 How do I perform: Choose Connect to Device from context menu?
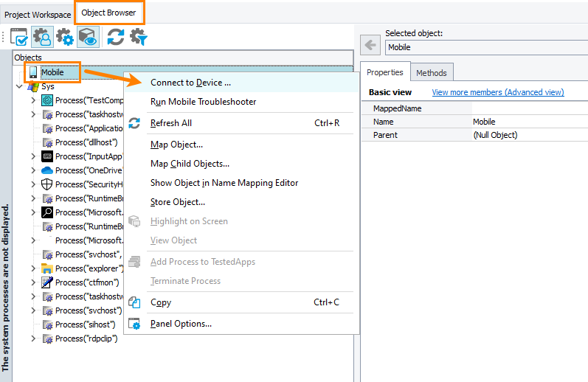pyautogui.click(x=190, y=83)
